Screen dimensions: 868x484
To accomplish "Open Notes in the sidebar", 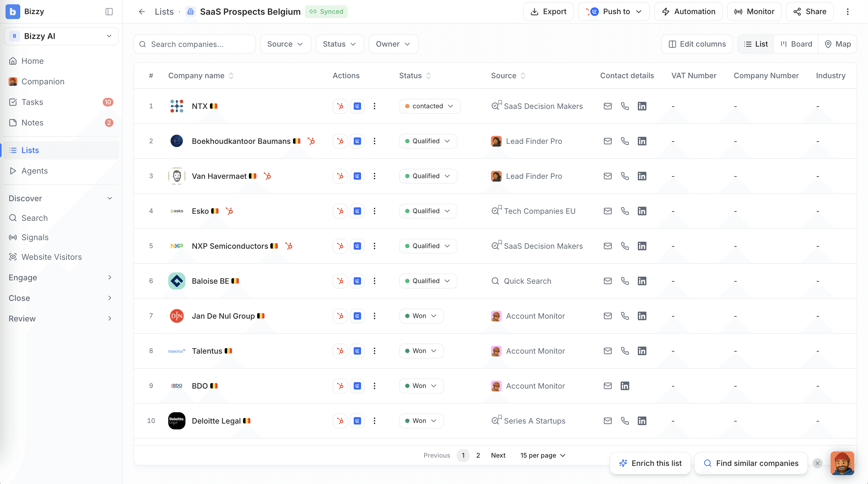I will tap(61, 123).
